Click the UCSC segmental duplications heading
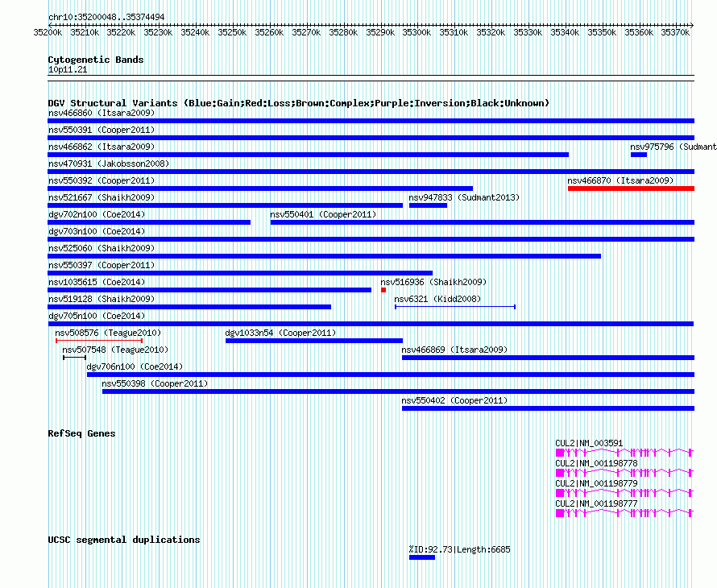The width and height of the screenshot is (717, 588). 124,540
